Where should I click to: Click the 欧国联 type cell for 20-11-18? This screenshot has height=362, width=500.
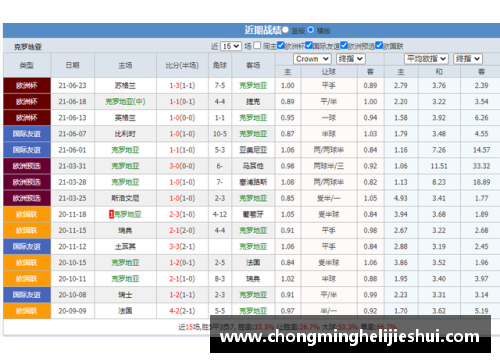click(x=27, y=214)
